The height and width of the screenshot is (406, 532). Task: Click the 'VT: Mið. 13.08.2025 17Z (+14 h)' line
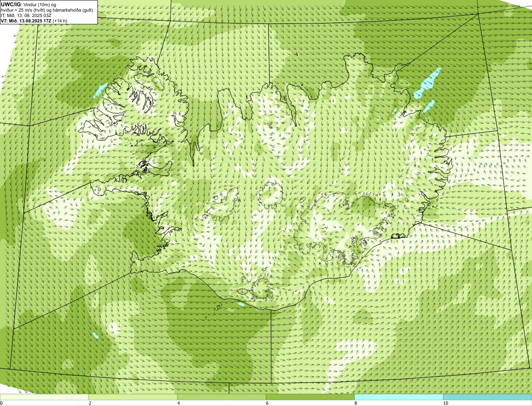[34, 21]
